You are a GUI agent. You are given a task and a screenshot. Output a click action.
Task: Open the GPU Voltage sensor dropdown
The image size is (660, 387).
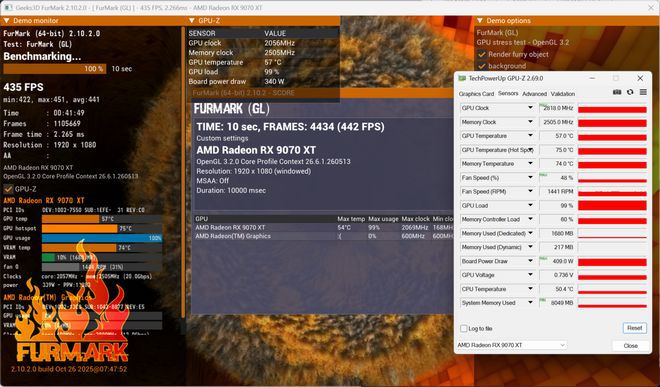(x=530, y=275)
